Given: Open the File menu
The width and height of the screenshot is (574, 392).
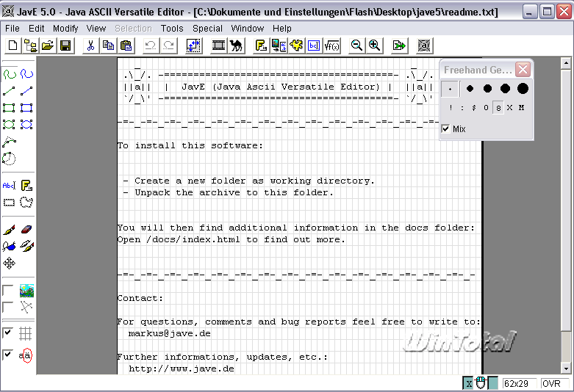Looking at the screenshot, I should click(12, 29).
